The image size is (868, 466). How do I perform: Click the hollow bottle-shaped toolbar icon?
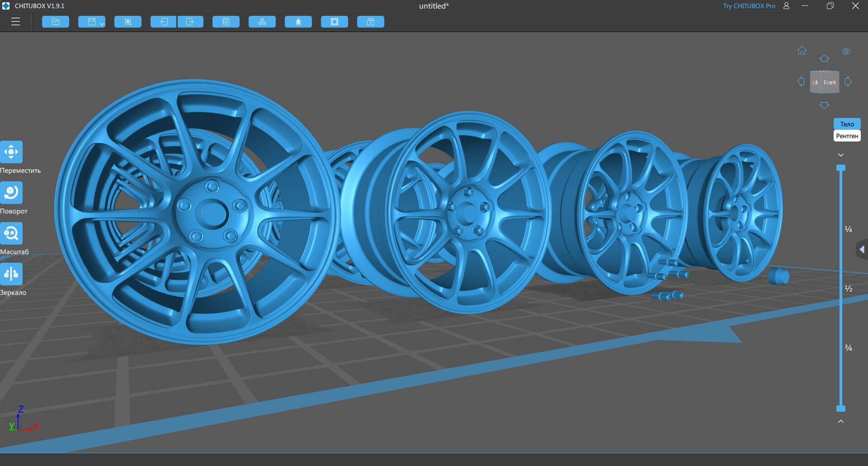[x=298, y=22]
